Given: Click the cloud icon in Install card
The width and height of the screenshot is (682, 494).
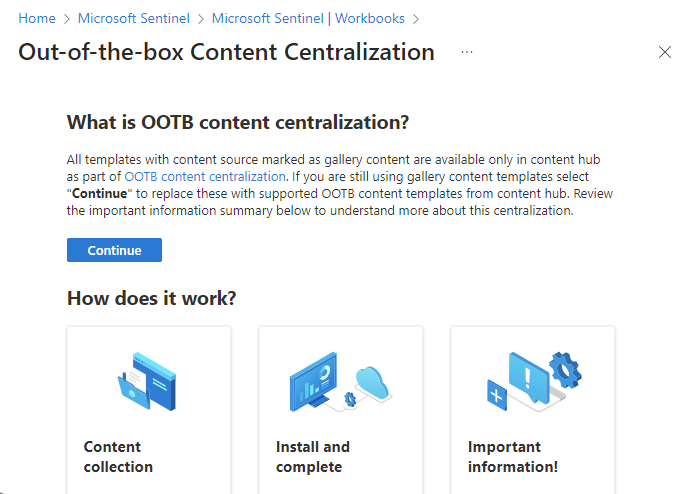Looking at the screenshot, I should coord(372,383).
